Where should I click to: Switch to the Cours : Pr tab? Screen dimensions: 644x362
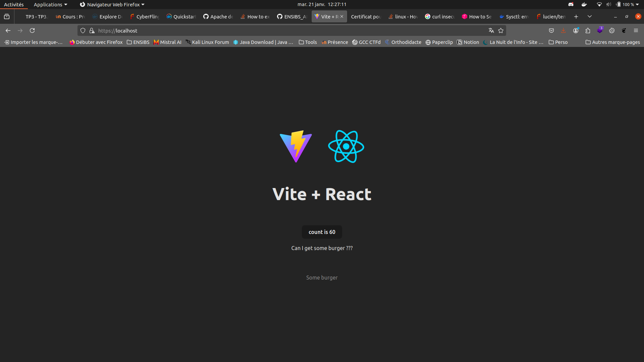click(x=70, y=16)
